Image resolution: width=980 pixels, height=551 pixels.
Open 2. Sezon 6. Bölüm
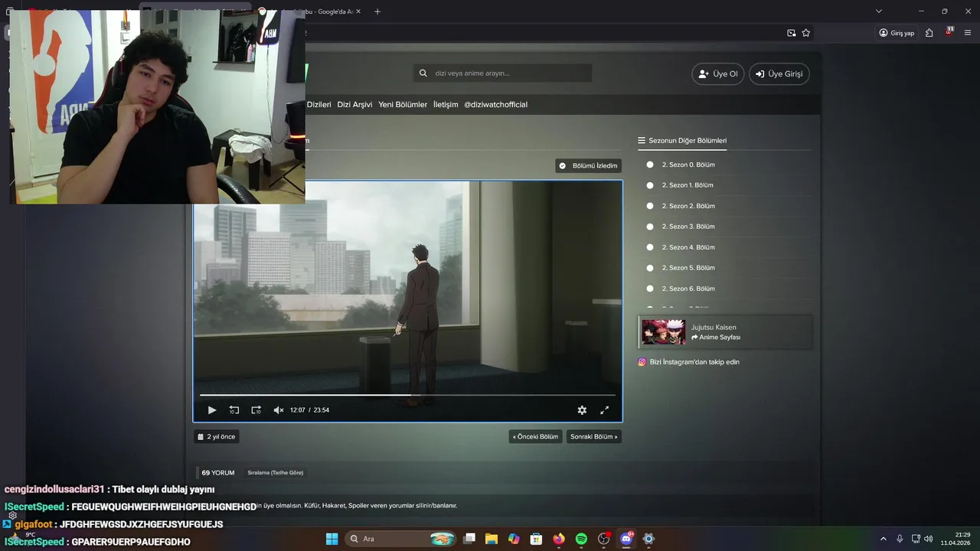pos(688,289)
